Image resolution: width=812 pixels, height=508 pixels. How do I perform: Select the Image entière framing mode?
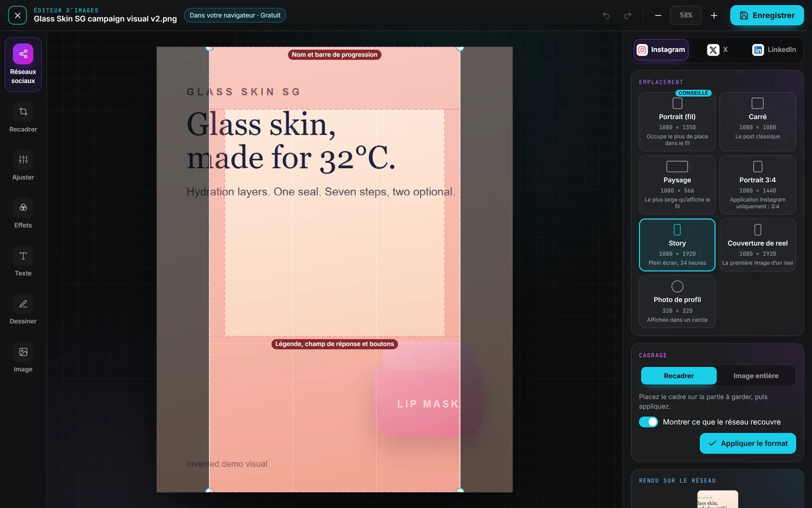pyautogui.click(x=756, y=376)
